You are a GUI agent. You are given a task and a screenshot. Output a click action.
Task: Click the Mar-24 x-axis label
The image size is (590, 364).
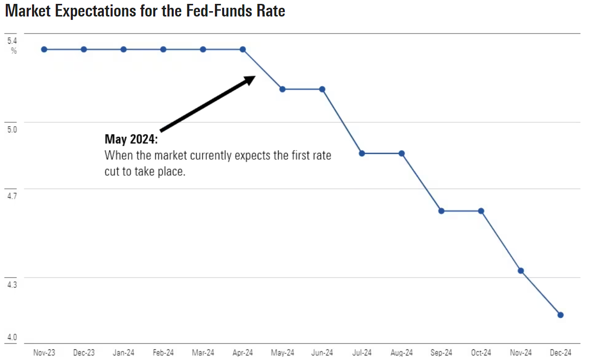click(203, 352)
